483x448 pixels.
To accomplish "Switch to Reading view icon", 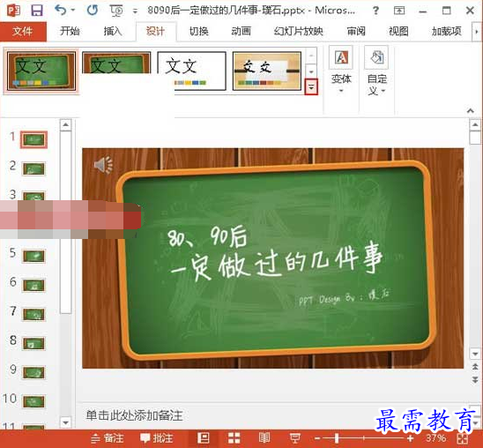I will click(264, 437).
